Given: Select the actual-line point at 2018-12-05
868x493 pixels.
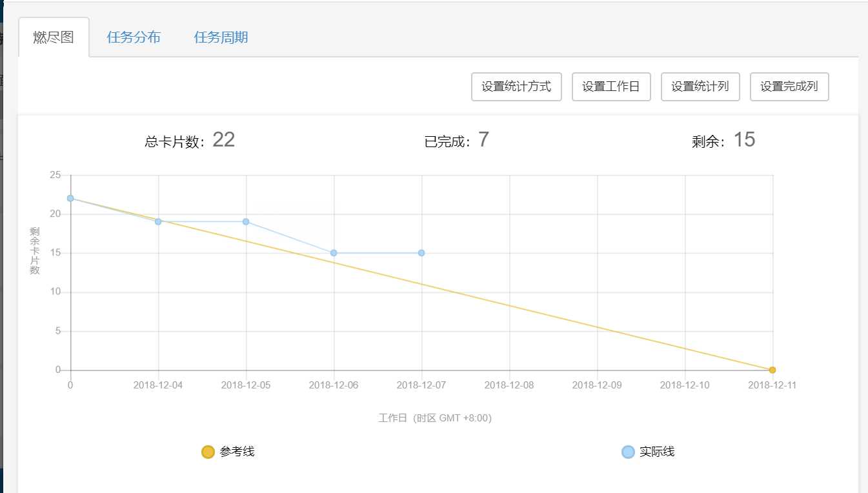Looking at the screenshot, I should click(x=246, y=221).
